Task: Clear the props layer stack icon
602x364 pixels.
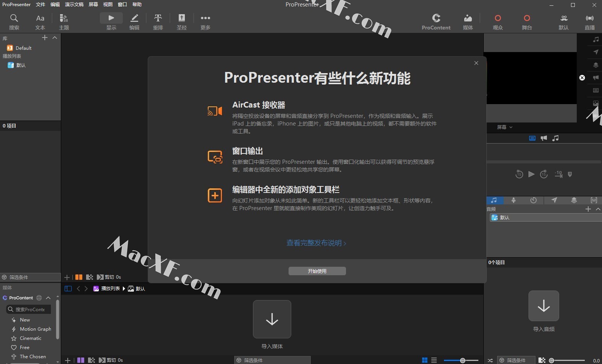Action: point(596,65)
